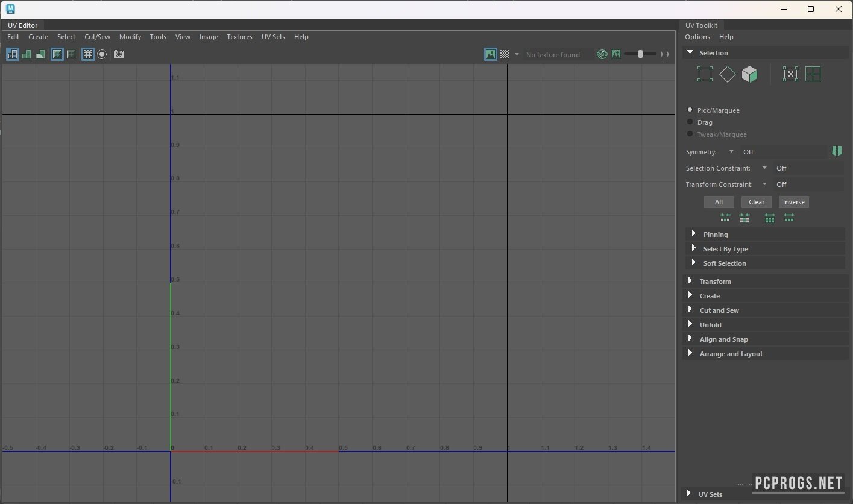Toggle the image display button in toolbar
853x504 pixels.
point(491,54)
